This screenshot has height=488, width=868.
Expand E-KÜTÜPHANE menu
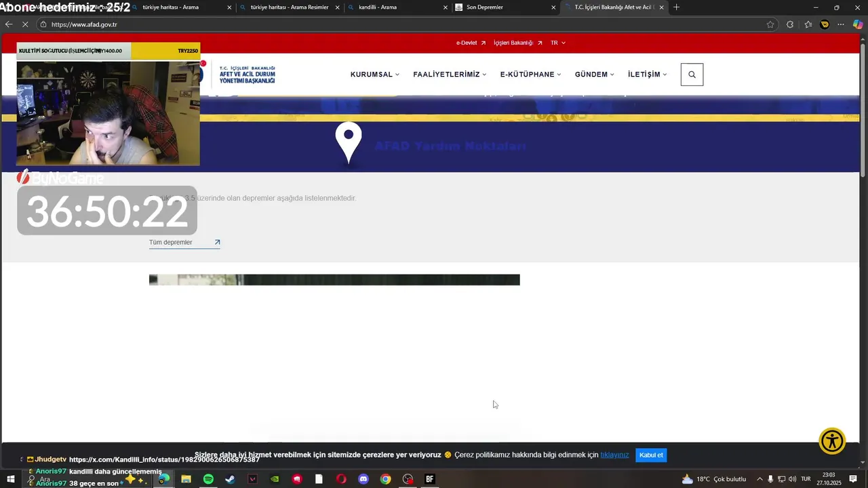[x=531, y=75]
